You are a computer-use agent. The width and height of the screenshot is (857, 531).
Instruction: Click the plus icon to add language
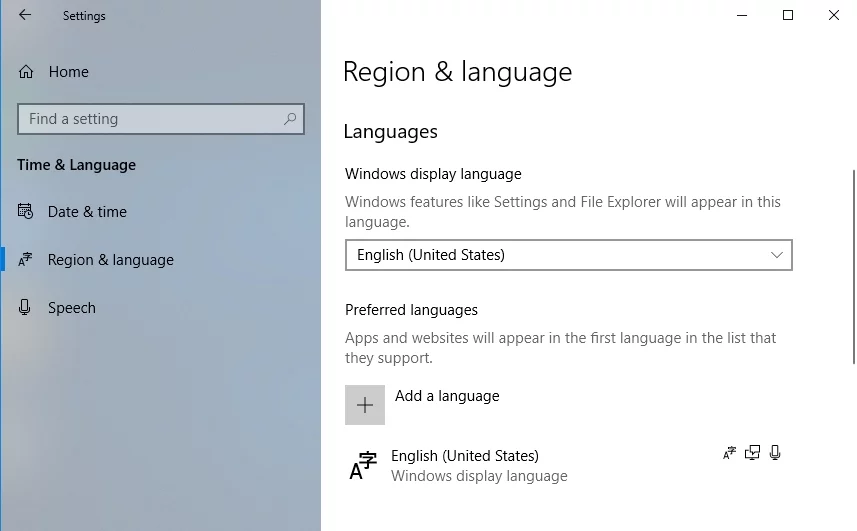(x=365, y=405)
